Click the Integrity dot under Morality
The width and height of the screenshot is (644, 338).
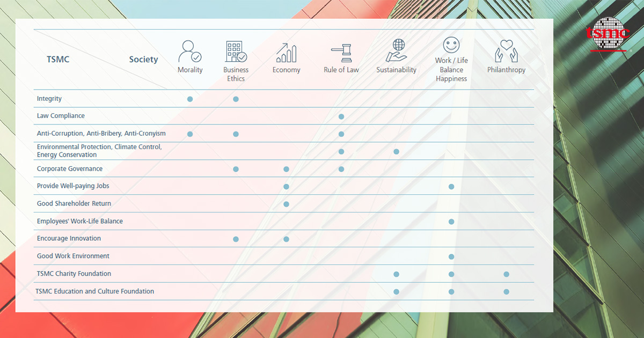(190, 99)
